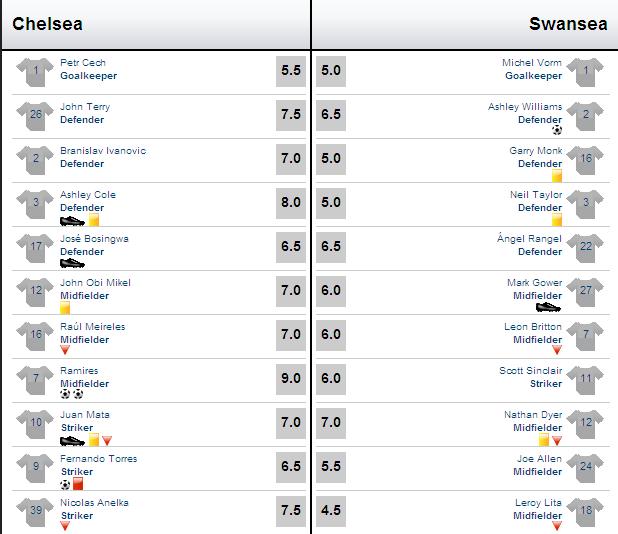618x534 pixels.
Task: Select Juan Mata's player name
Action: click(x=85, y=415)
